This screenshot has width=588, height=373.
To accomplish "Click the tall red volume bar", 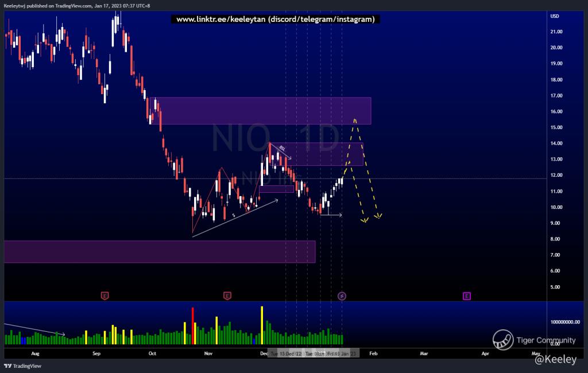I will click(193, 326).
